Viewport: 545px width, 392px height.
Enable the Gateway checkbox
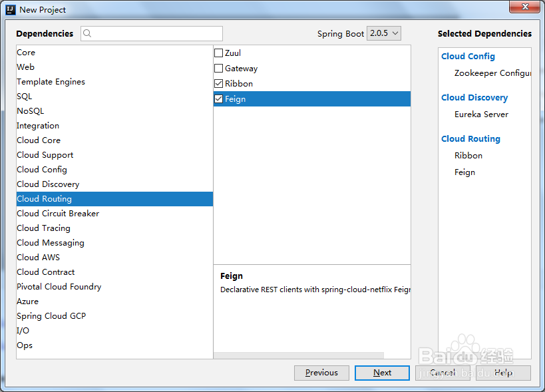point(219,68)
